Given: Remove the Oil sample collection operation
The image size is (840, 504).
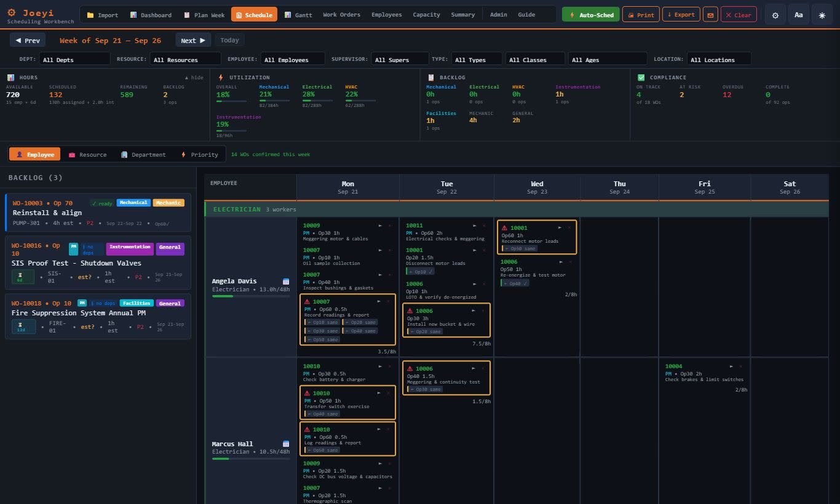Looking at the screenshot, I should point(389,250).
